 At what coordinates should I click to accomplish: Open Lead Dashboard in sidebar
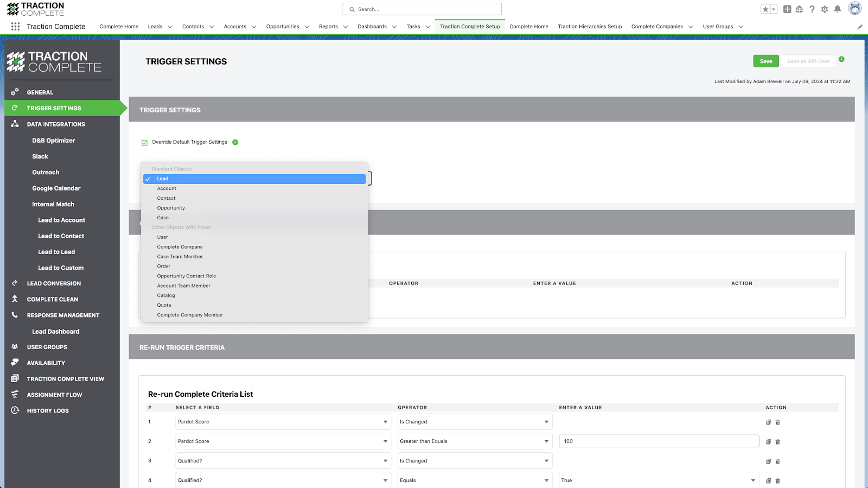click(56, 332)
